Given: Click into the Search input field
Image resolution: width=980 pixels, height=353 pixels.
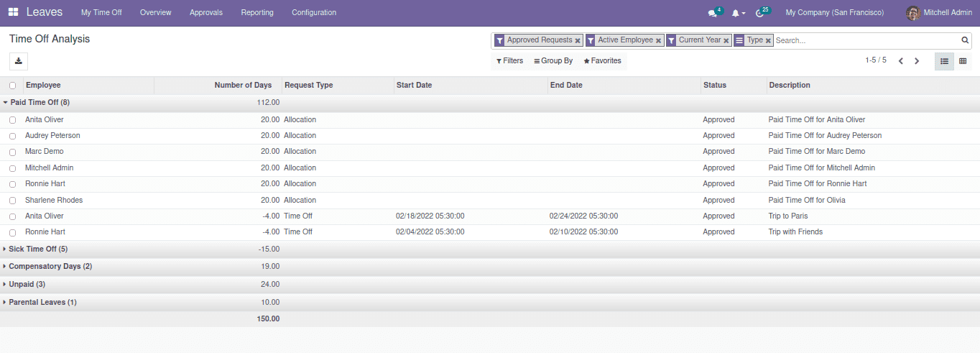Looking at the screenshot, I should tap(866, 41).
